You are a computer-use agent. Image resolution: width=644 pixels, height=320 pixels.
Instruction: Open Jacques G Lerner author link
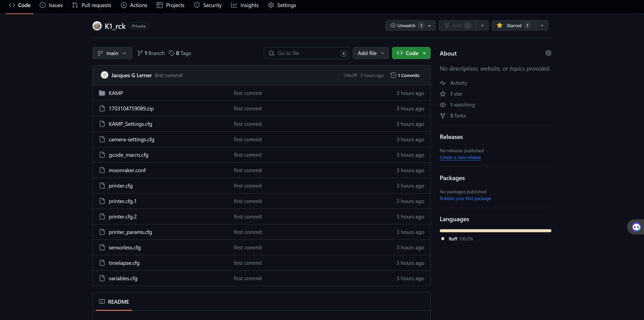[x=131, y=75]
